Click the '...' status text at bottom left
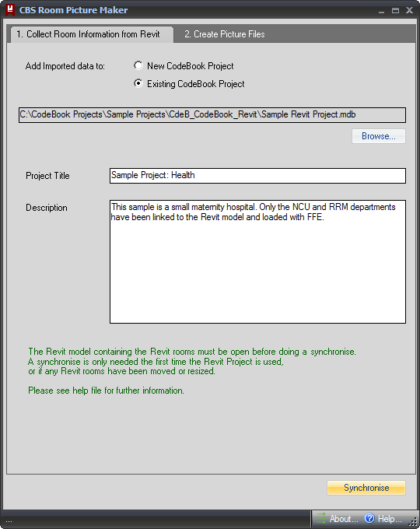Viewport: 420px width, 529px height. click(x=9, y=521)
